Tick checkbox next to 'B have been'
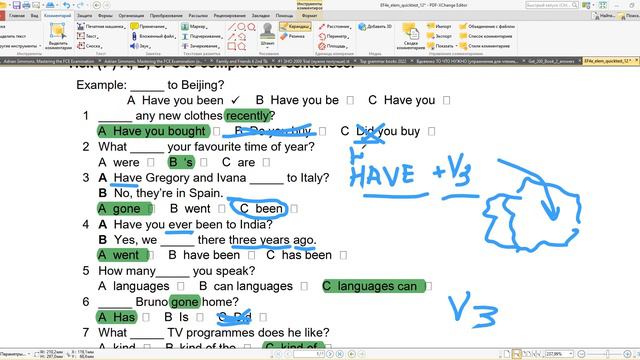This screenshot has width=640, height=360. coord(251,255)
